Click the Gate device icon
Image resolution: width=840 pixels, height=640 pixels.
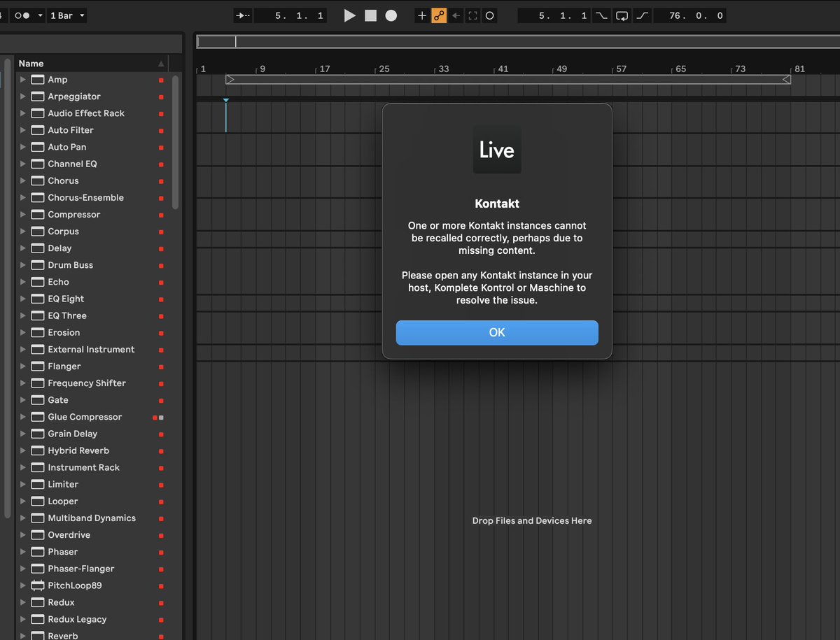[x=38, y=400]
